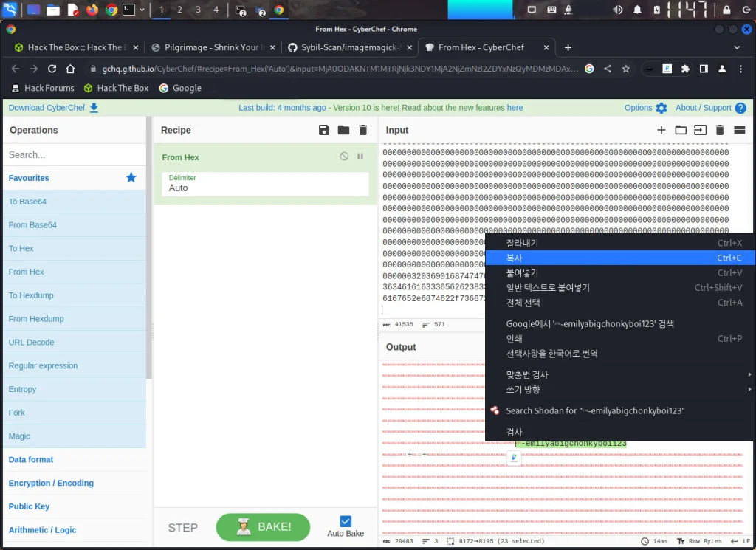Click the STEP button

click(183, 528)
